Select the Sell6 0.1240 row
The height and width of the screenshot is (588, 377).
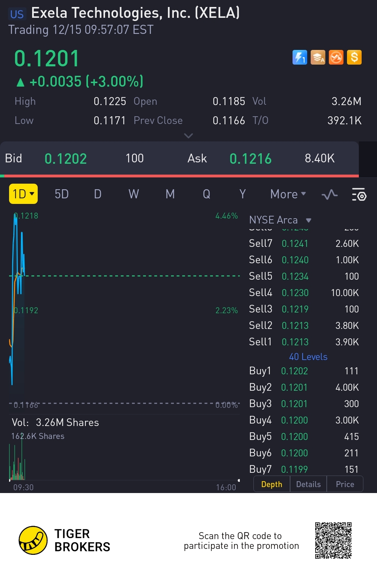(304, 260)
